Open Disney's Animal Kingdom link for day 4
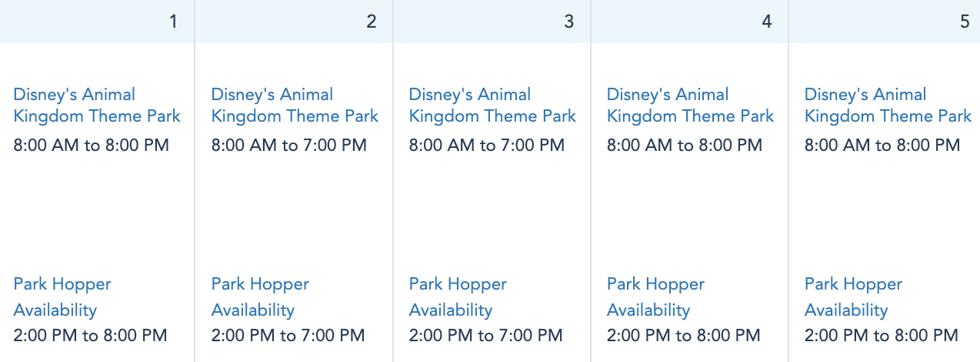The width and height of the screenshot is (980, 362). point(690,106)
